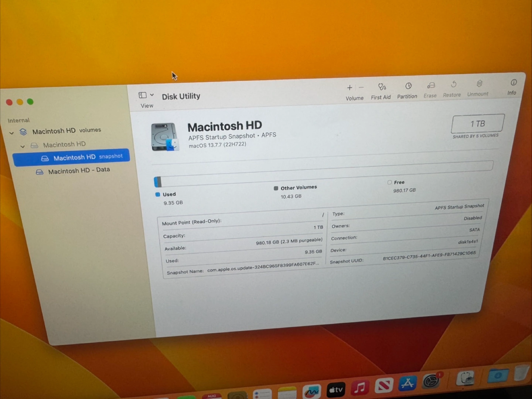Click the 1 TB capacity box
This screenshot has width=532, height=399.
[478, 124]
